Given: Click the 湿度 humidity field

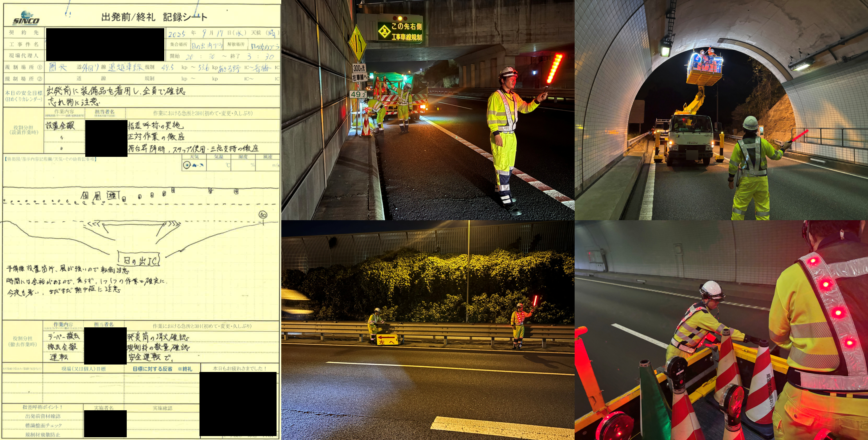Looking at the screenshot, I should pos(243,165).
